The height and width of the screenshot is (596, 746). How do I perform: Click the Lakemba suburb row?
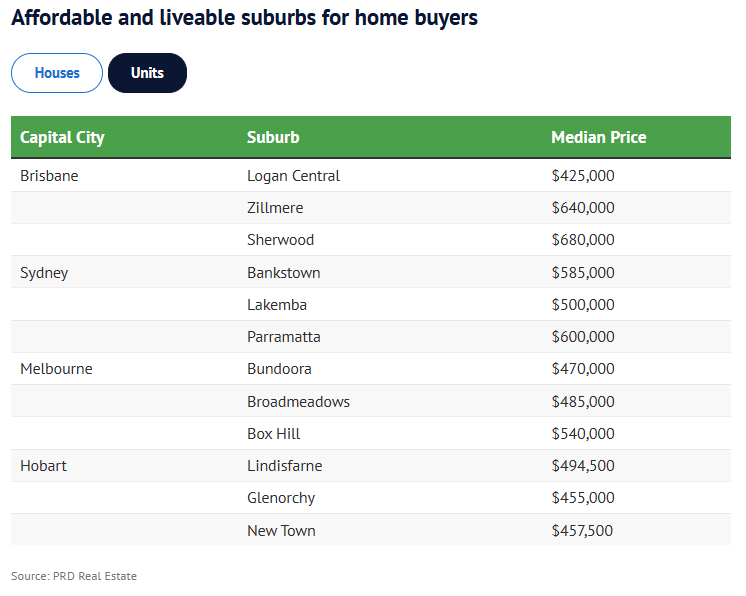point(276,305)
